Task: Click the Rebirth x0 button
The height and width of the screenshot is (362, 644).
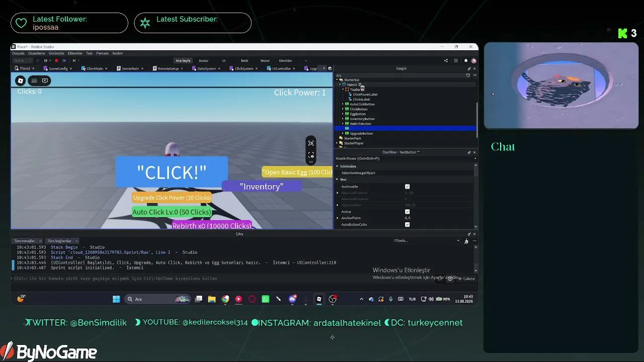Action: coord(212,226)
